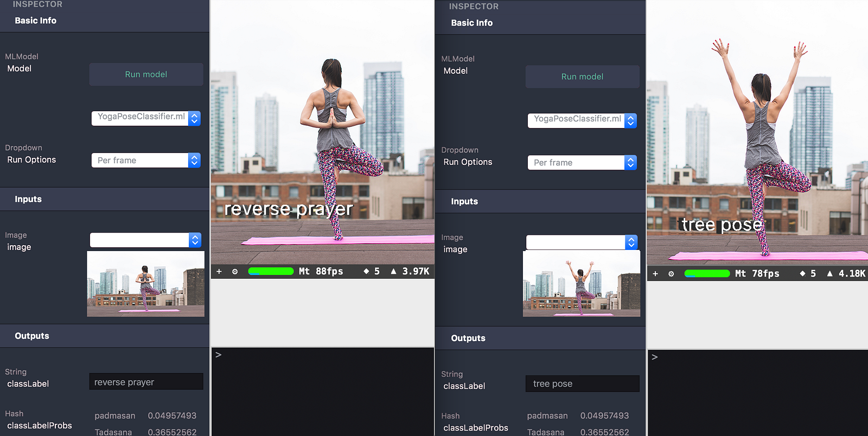Click the plus icon beside the 88fps readout
This screenshot has height=436, width=868.
click(219, 271)
